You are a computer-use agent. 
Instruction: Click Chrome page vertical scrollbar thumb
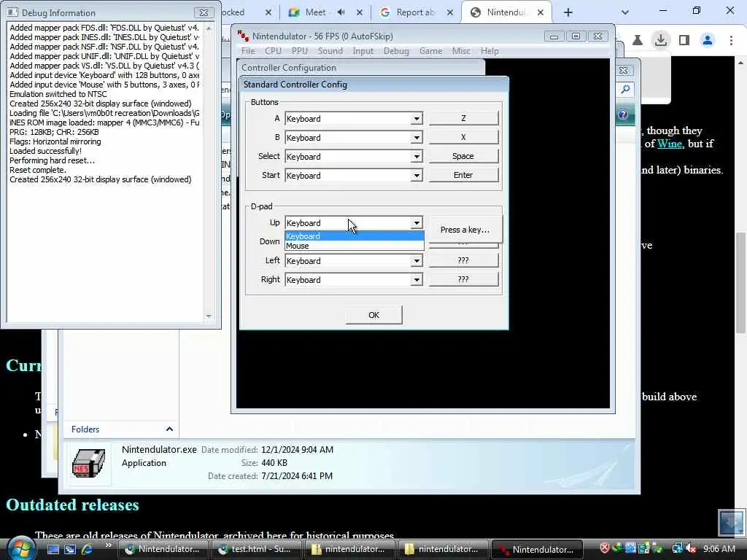[740, 282]
